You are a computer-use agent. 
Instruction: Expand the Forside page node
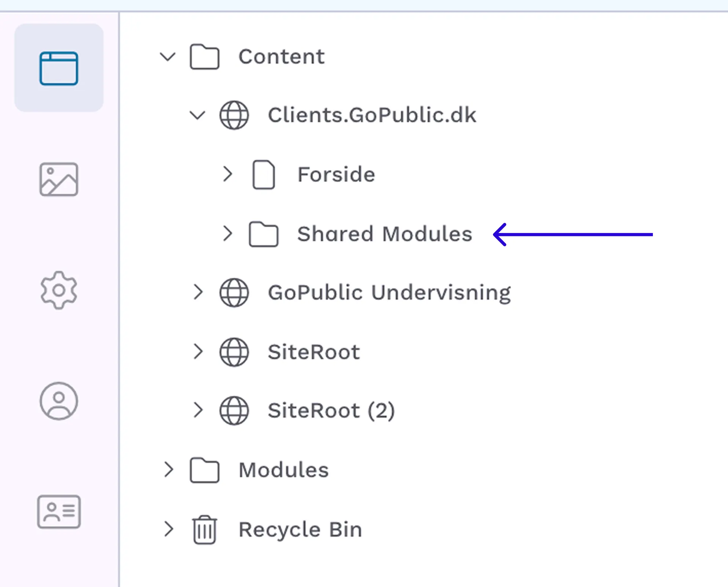click(x=227, y=174)
